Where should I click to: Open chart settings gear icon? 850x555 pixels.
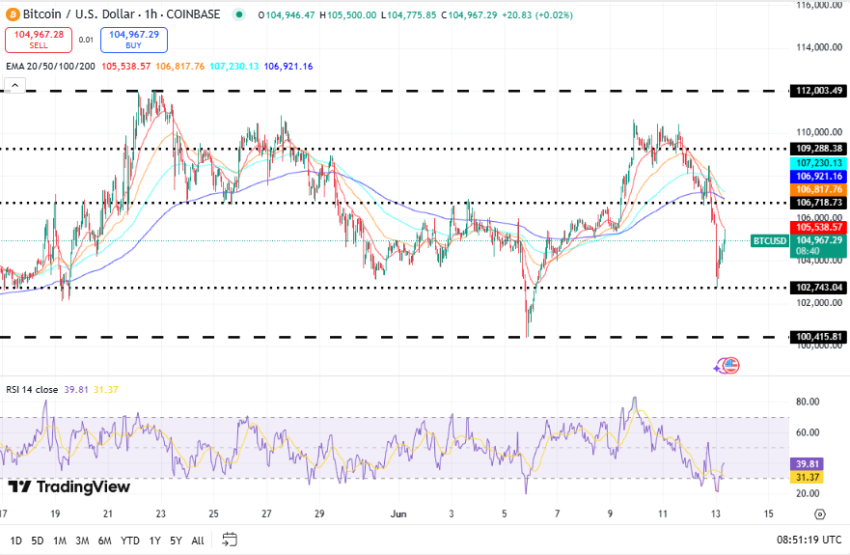coord(819,514)
